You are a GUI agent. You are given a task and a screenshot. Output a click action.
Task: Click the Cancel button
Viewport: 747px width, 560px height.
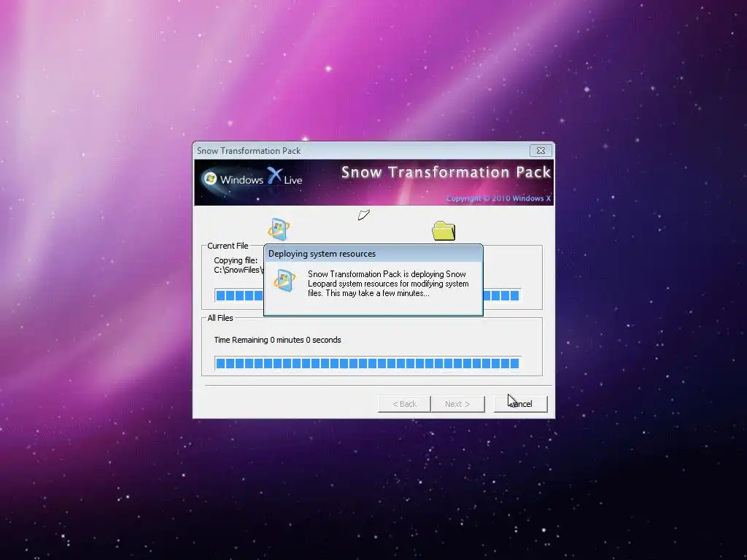pyautogui.click(x=520, y=404)
